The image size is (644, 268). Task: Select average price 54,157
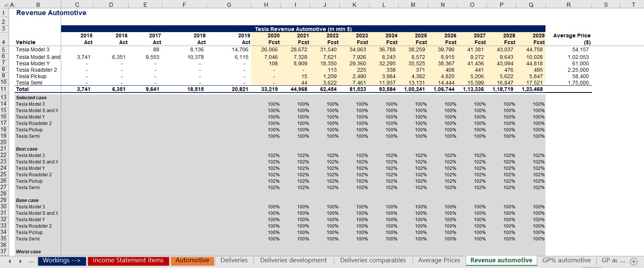580,49
